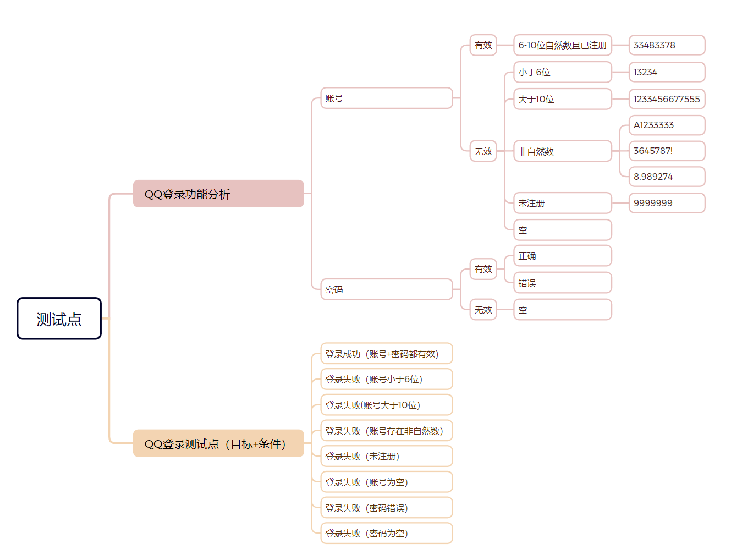This screenshot has width=742, height=560.
Task: Click the example value 33483378
Action: [667, 45]
